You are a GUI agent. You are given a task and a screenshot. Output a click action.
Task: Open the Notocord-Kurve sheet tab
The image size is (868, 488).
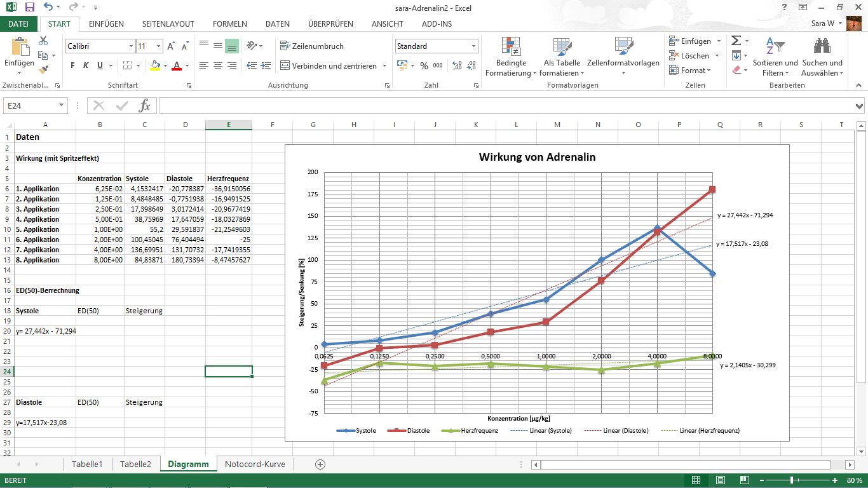(x=254, y=464)
